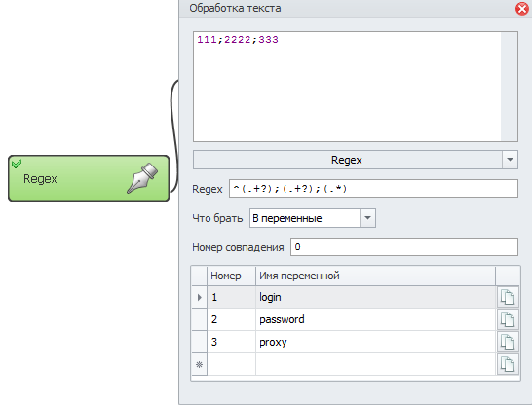Image resolution: width=532 pixels, height=405 pixels.
Task: Click the copy icon in the login row
Action: click(x=508, y=297)
